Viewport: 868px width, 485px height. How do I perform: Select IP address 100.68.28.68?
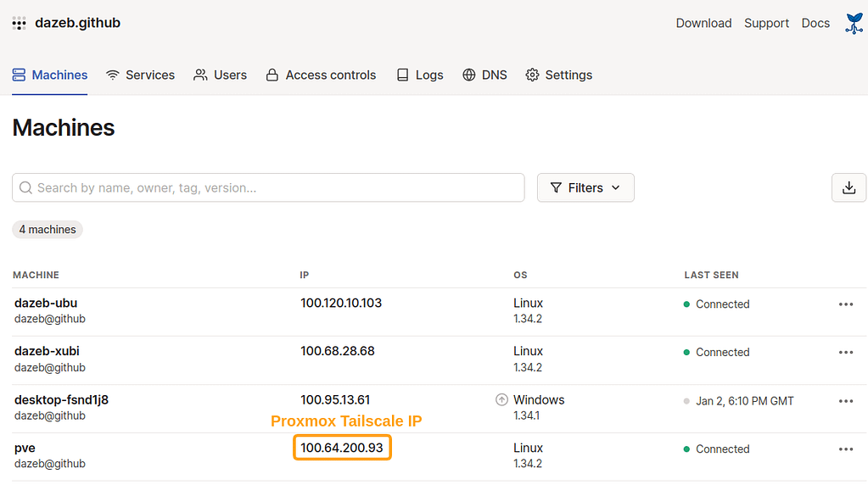point(338,351)
